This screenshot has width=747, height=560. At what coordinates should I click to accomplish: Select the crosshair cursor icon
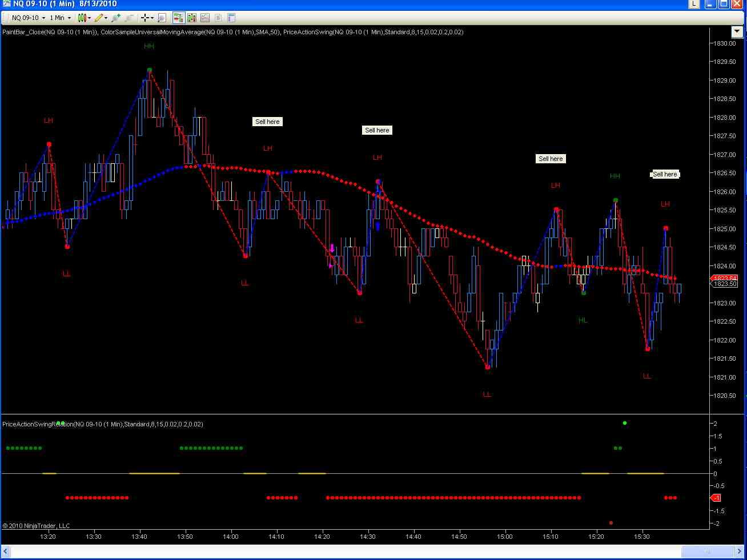click(x=145, y=18)
